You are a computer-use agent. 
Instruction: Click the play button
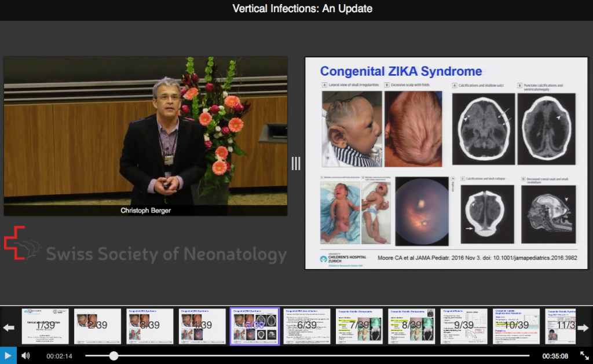click(8, 356)
